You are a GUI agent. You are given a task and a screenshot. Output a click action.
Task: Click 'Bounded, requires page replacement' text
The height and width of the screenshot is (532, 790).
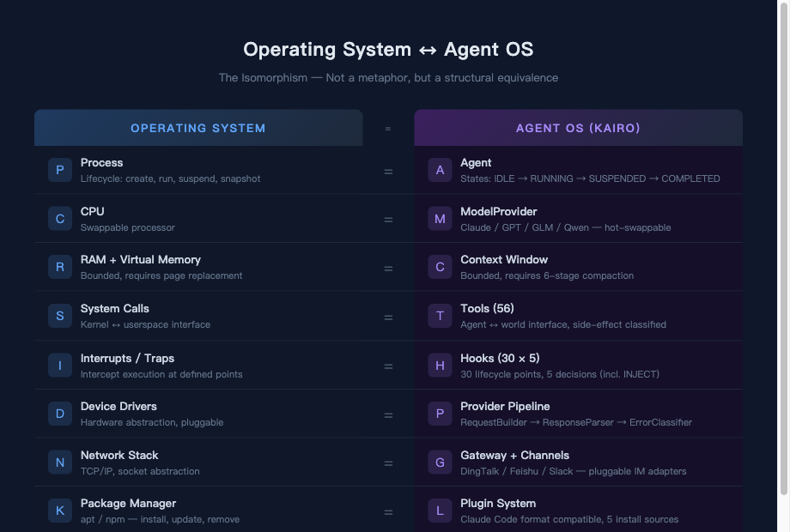tap(161, 275)
